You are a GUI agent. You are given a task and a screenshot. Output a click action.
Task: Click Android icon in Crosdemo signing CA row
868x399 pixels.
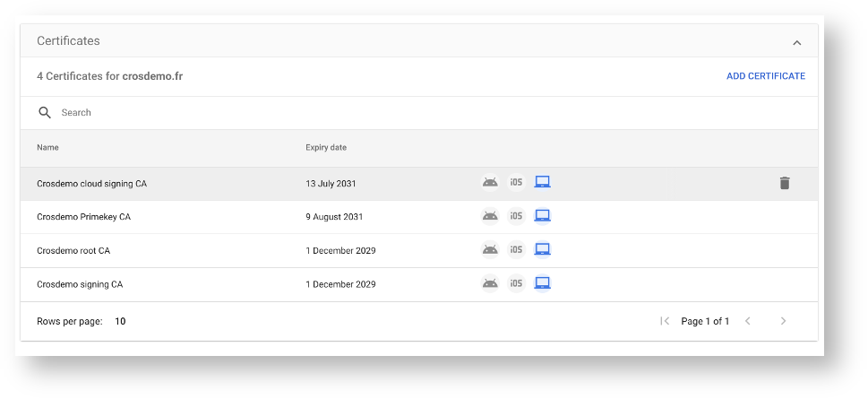tap(490, 284)
